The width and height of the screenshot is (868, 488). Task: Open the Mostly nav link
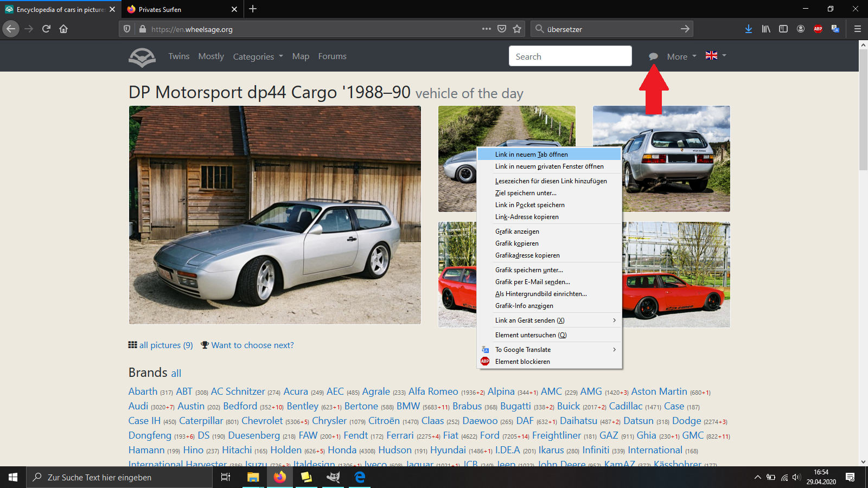[211, 56]
